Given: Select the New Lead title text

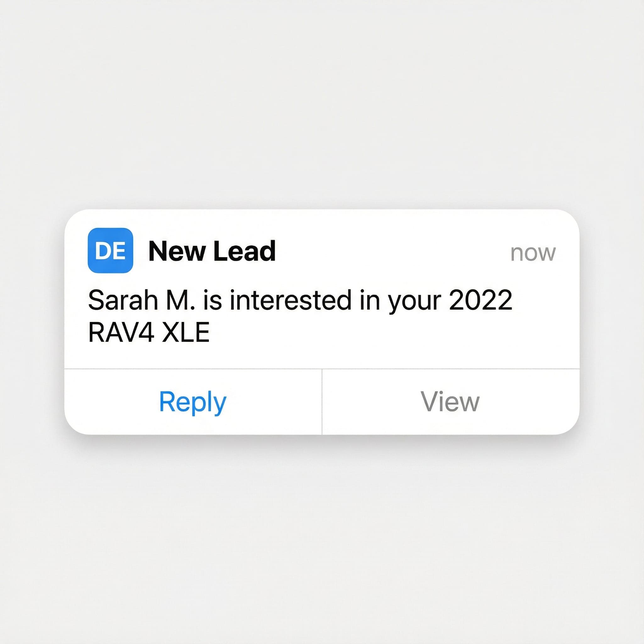Looking at the screenshot, I should pyautogui.click(x=212, y=252).
